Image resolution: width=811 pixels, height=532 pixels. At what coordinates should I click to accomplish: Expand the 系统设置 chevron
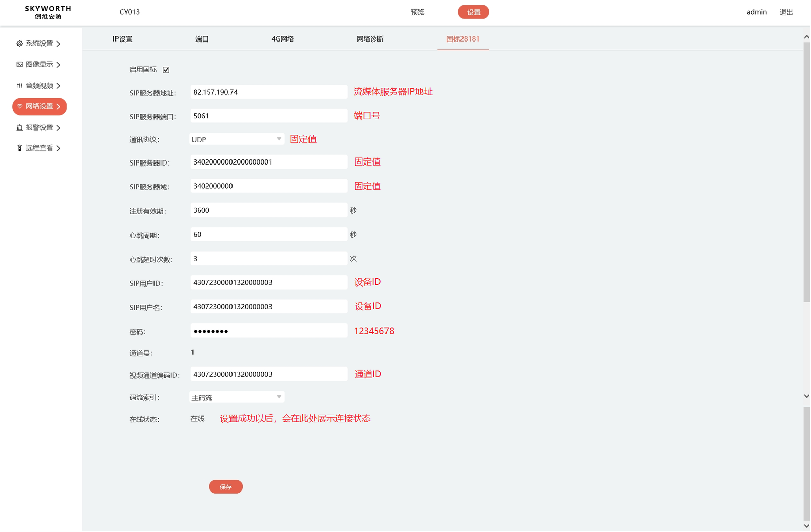[x=59, y=44]
